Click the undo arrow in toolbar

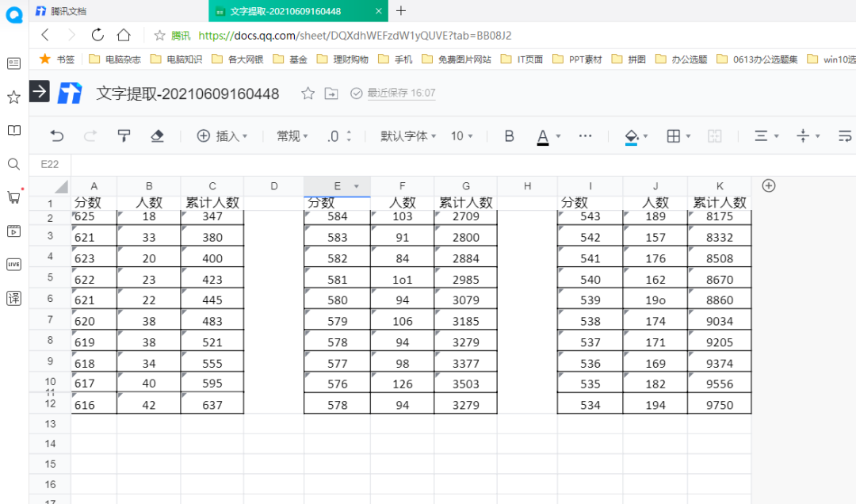(x=57, y=136)
